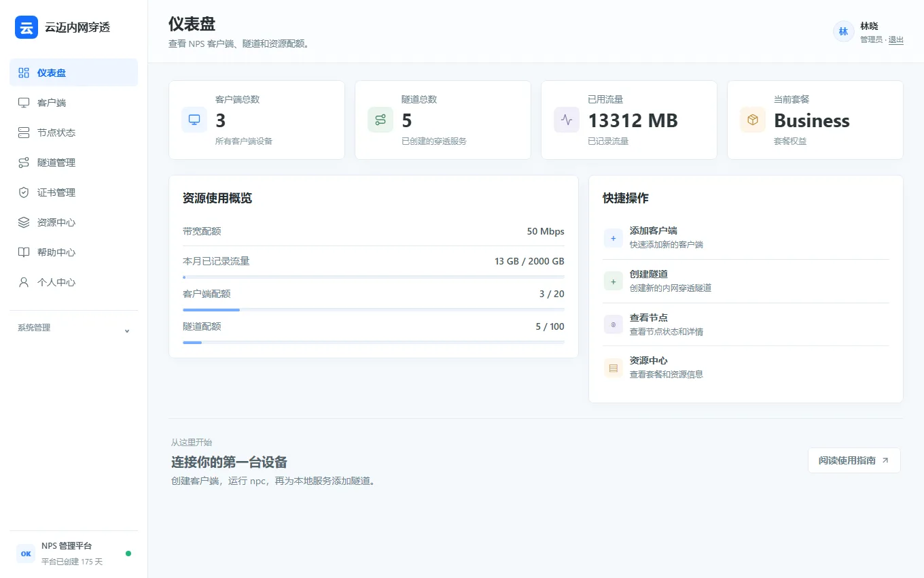Click the 客户端配额 progress bar
This screenshot has height=578, width=924.
[374, 309]
